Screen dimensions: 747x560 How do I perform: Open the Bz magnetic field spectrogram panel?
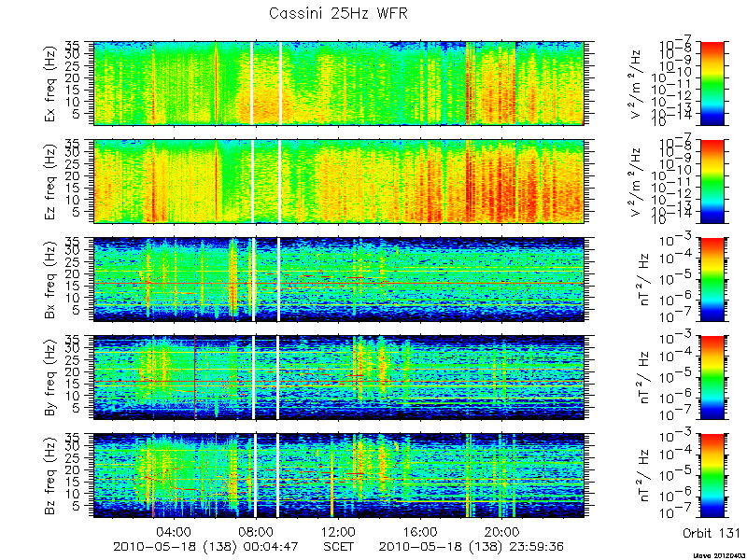(x=339, y=476)
